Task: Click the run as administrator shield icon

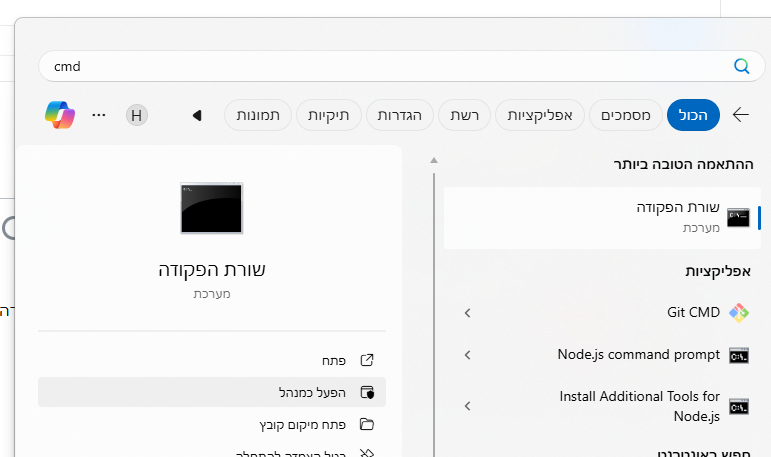Action: pyautogui.click(x=367, y=392)
